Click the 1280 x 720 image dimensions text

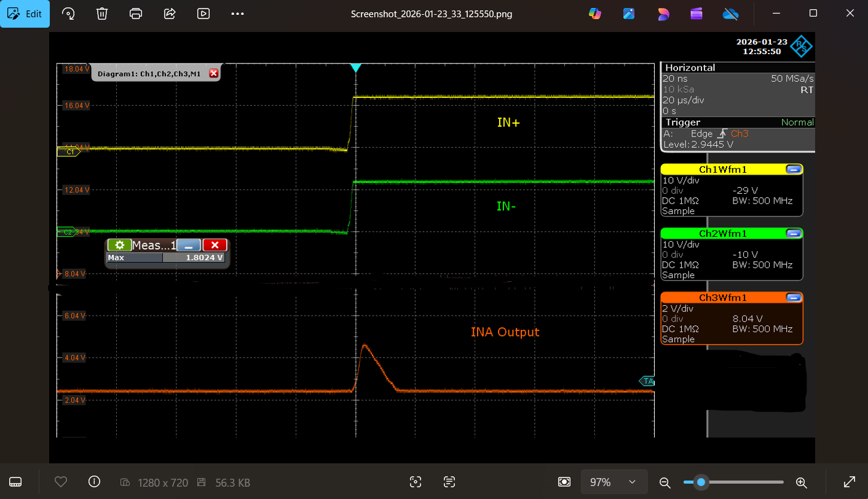pos(163,483)
